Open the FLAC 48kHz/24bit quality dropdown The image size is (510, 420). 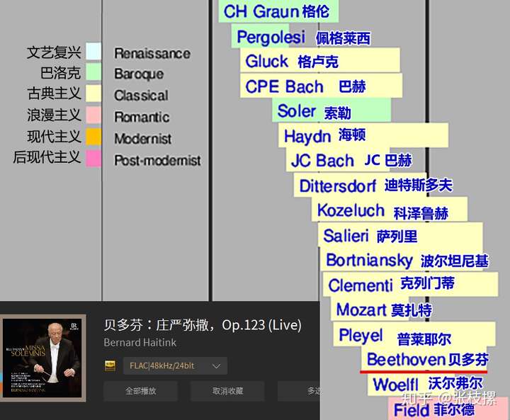click(175, 366)
